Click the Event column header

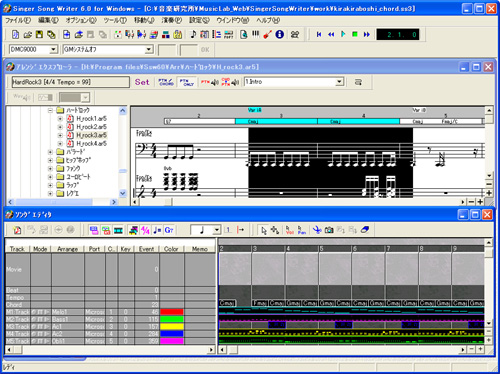(x=147, y=249)
